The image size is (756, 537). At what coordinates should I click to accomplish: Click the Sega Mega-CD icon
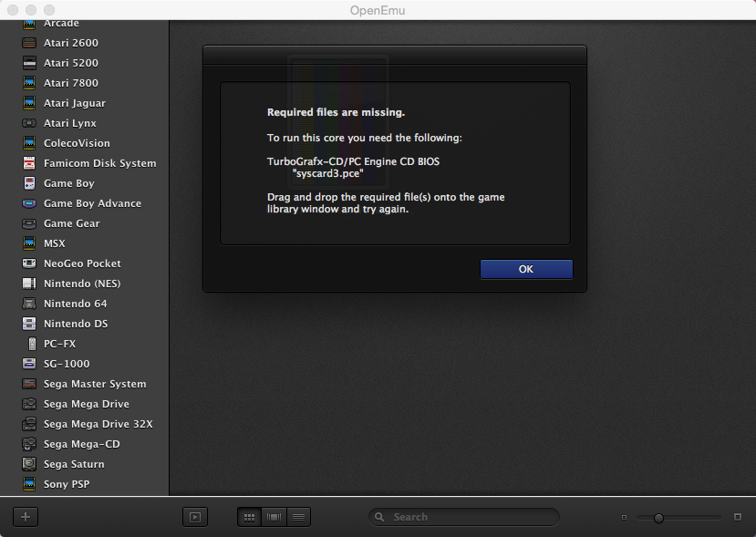[29, 444]
